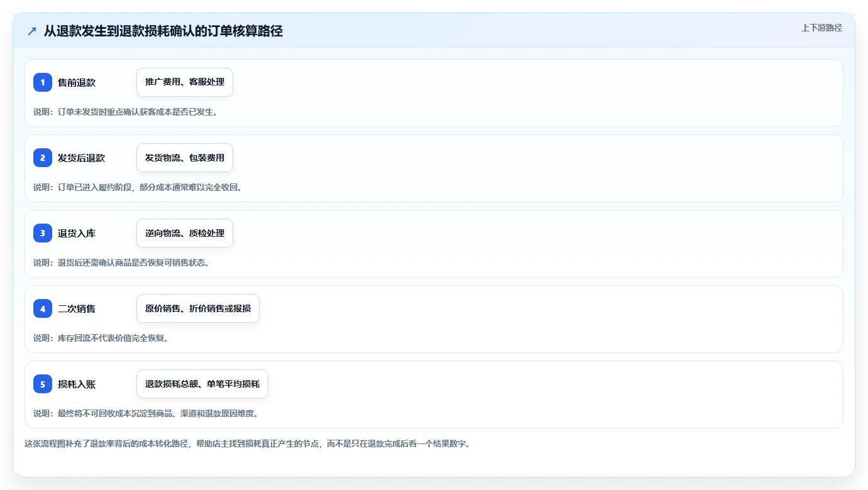Click the step 2 number badge
This screenshot has height=490, width=868.
(x=43, y=158)
